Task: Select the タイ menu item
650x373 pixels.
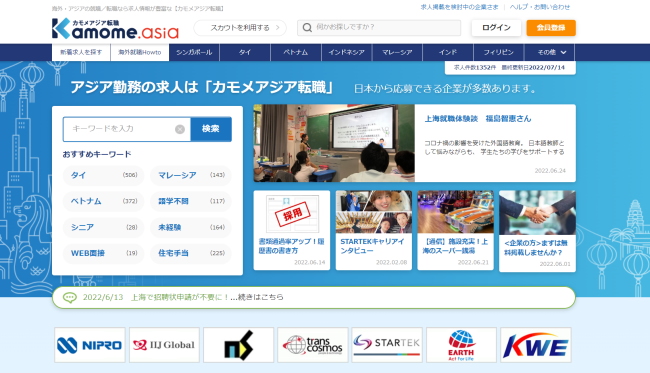Action: [x=245, y=53]
